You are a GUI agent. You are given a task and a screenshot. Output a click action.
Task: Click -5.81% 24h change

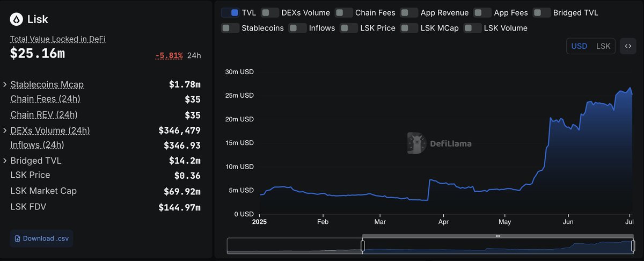(169, 55)
